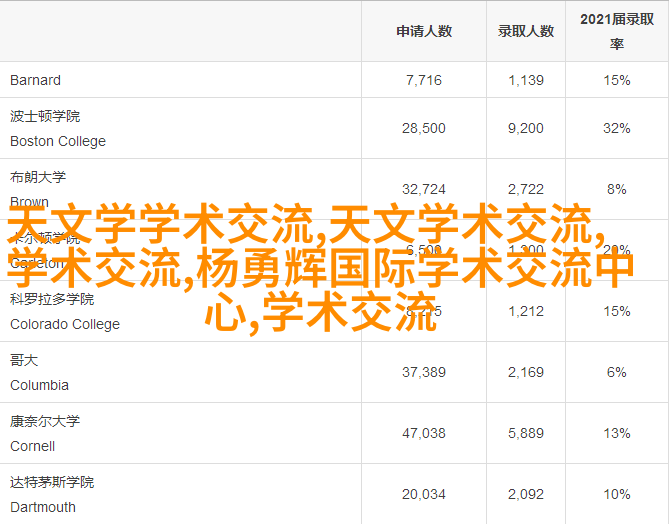Image resolution: width=670 pixels, height=524 pixels.
Task: Select the 布朗大学 Chinese name text
Action: [x=38, y=177]
